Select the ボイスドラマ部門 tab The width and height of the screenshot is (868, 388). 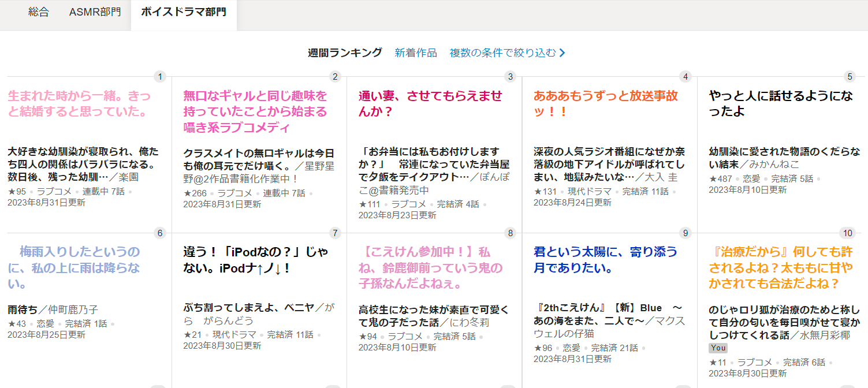pos(184,12)
